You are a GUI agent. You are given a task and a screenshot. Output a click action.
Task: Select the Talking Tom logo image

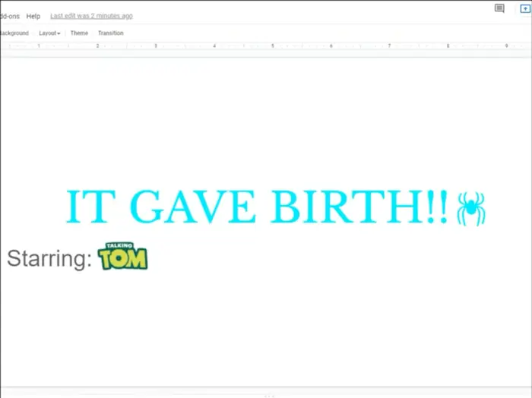(122, 256)
